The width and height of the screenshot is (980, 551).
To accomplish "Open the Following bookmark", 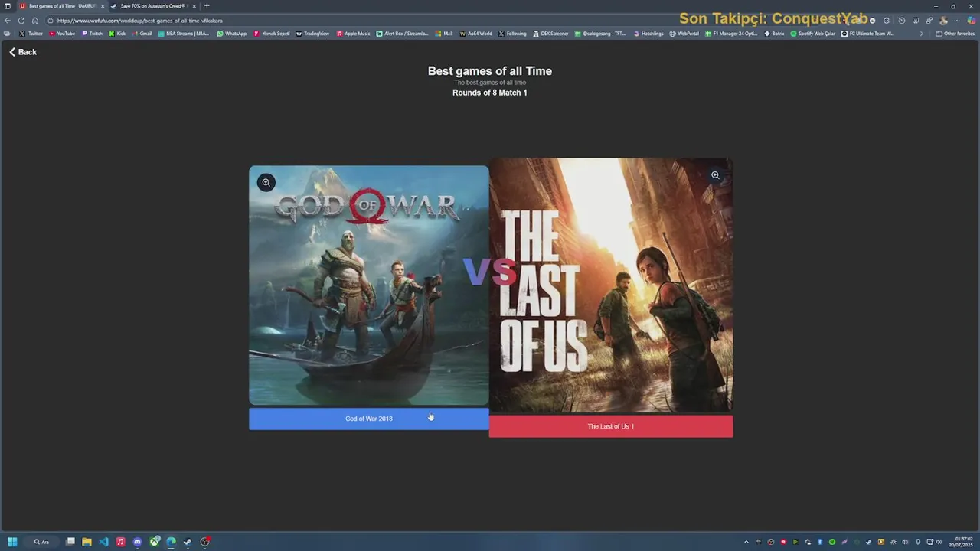I will pos(513,34).
